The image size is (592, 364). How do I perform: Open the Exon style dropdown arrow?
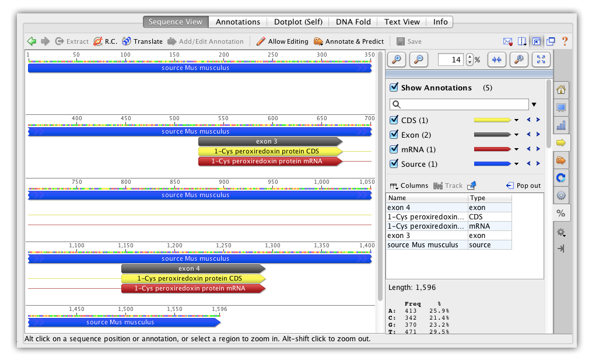point(516,134)
